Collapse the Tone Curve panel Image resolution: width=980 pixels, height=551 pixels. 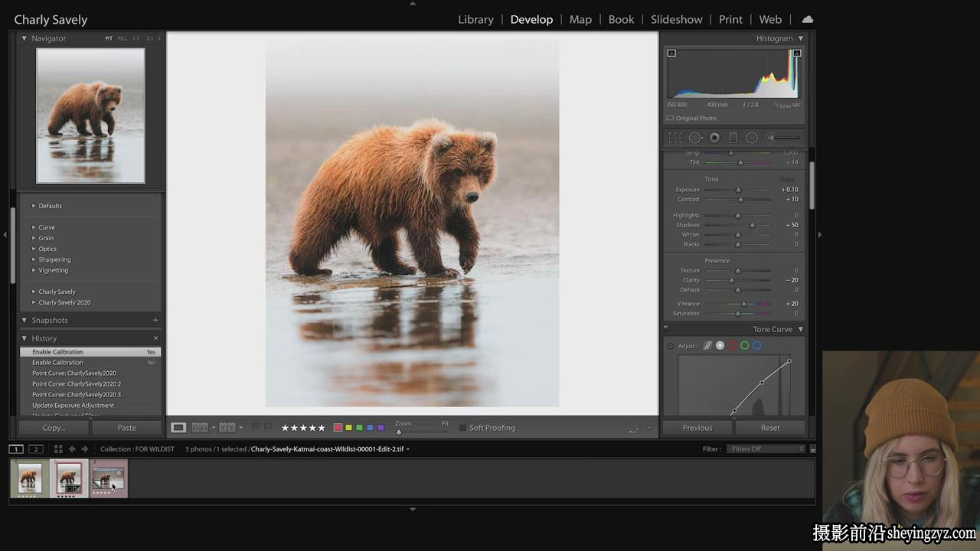801,329
